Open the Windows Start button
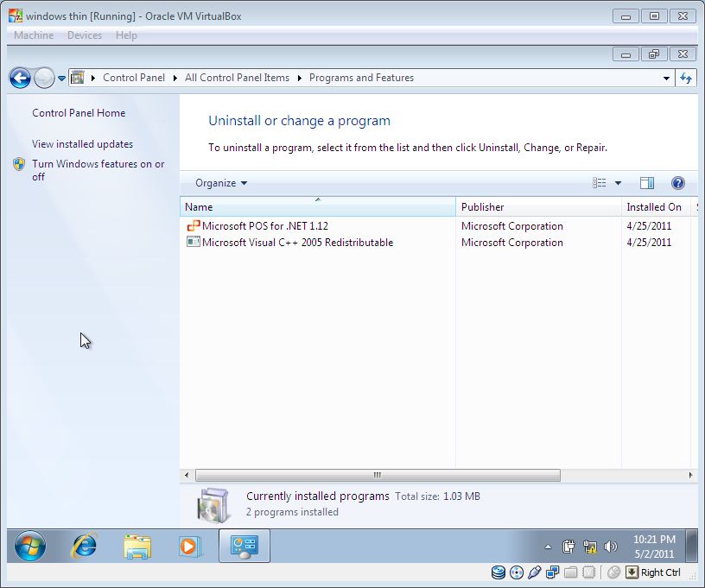Viewport: 705px width, 588px height. (30, 546)
